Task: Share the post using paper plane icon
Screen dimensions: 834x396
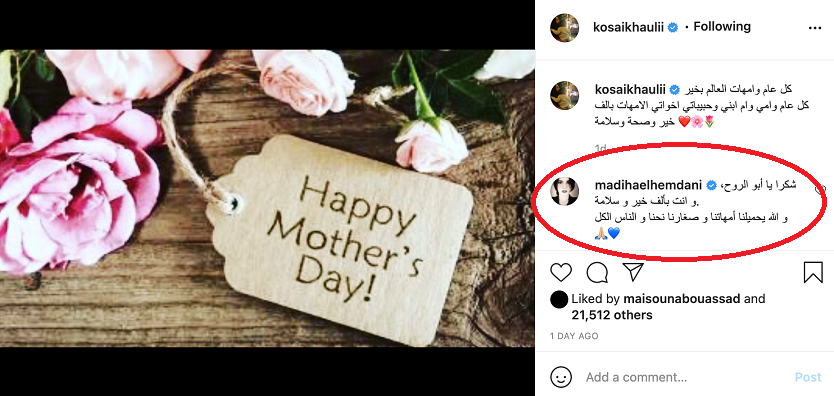Action: click(x=633, y=272)
